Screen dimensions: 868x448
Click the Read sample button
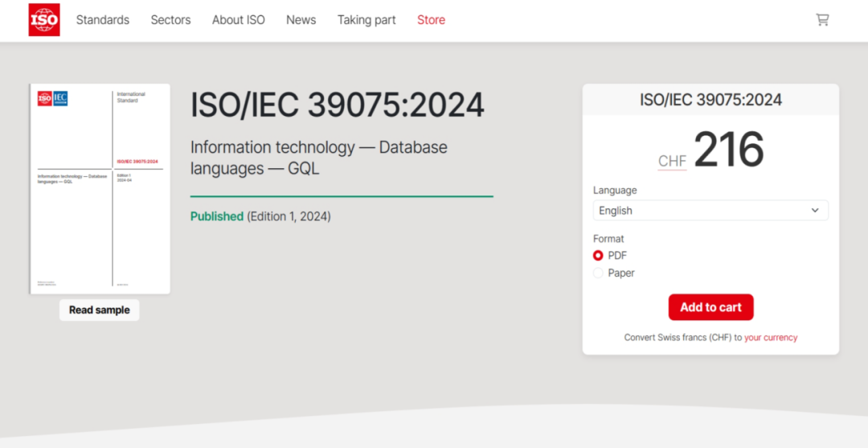click(99, 310)
